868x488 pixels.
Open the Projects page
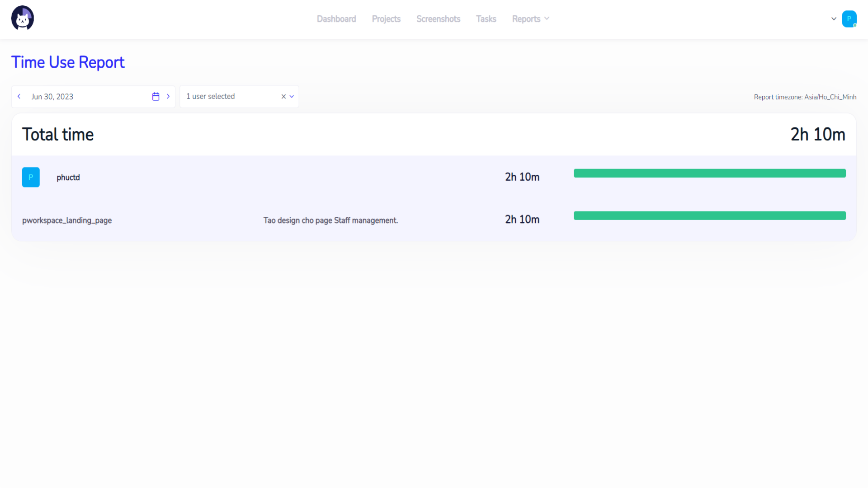coord(386,19)
